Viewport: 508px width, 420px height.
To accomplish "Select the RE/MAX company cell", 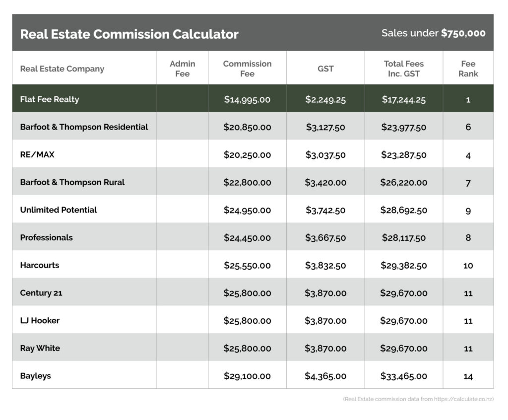I will 37,155.
